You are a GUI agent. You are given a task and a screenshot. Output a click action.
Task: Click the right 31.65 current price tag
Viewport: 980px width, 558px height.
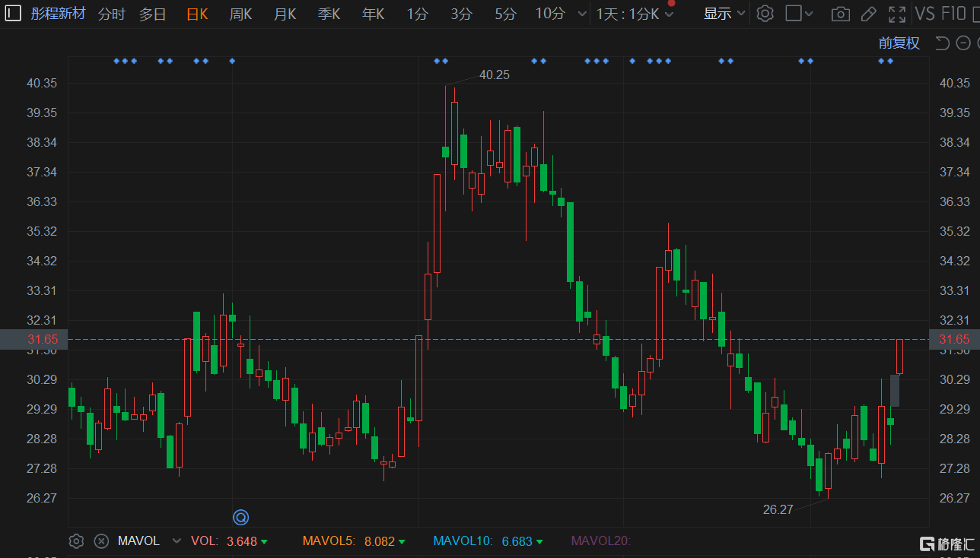click(x=955, y=339)
